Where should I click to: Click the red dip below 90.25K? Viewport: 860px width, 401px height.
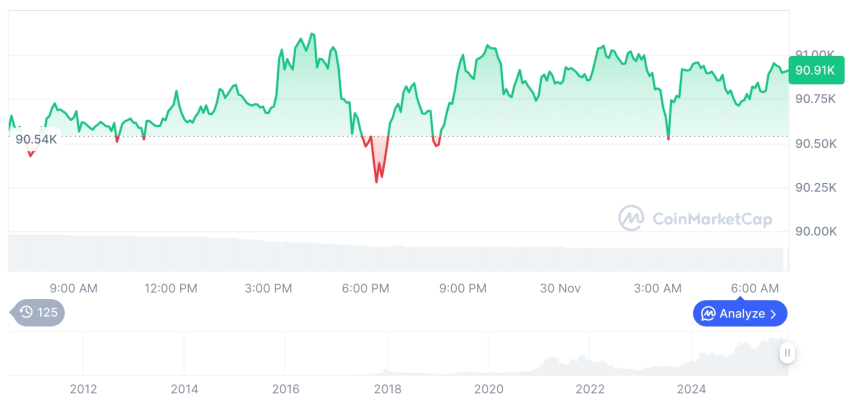(x=377, y=178)
